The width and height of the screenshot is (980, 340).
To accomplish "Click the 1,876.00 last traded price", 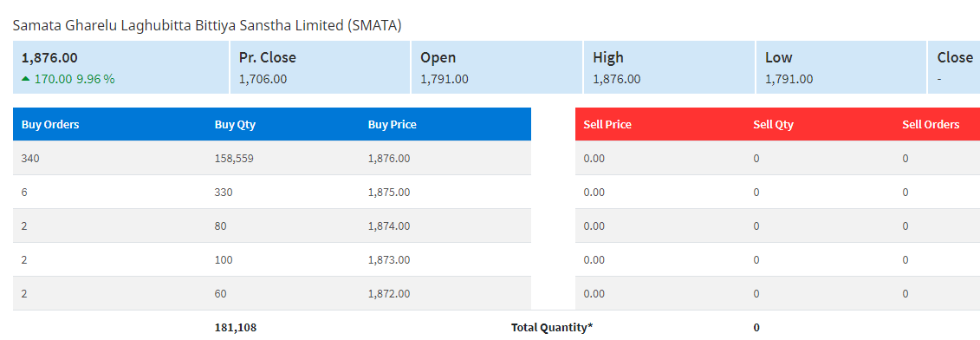I will tap(49, 57).
